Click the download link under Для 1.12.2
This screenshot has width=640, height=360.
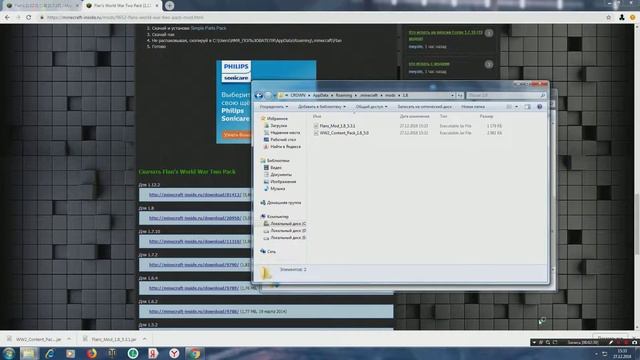point(195,195)
